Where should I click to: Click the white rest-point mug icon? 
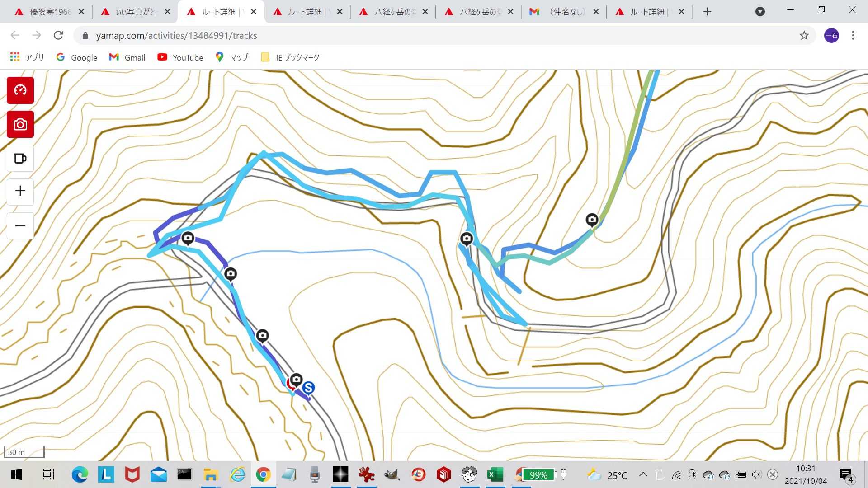[x=20, y=159]
